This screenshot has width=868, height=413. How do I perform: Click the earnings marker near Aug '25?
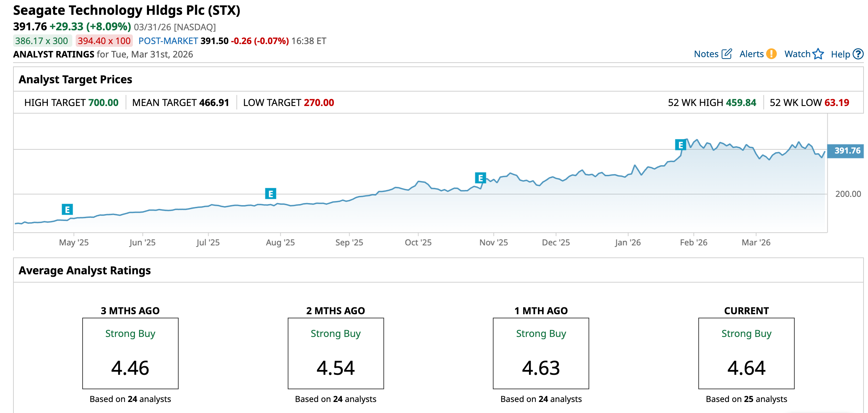click(x=271, y=194)
